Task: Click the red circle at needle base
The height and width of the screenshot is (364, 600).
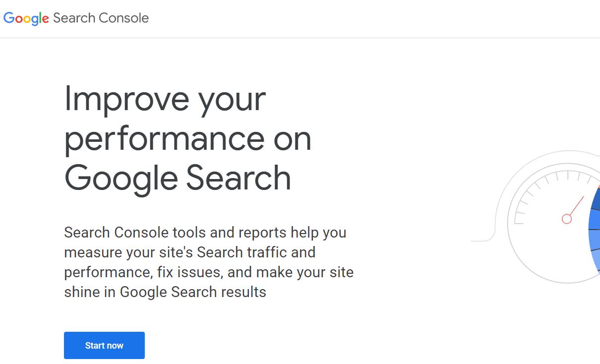Action: [x=567, y=219]
